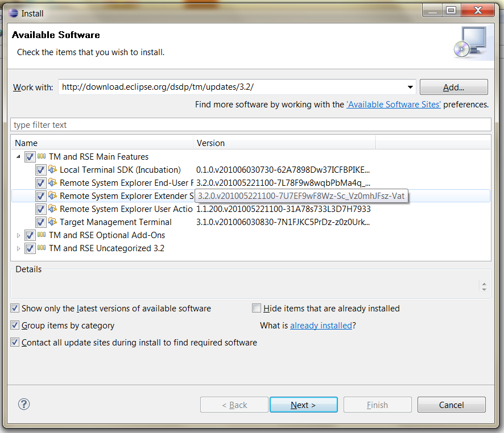Select TM and RSE Optional Add-Ons row
This screenshot has width=504, height=433.
[251, 235]
